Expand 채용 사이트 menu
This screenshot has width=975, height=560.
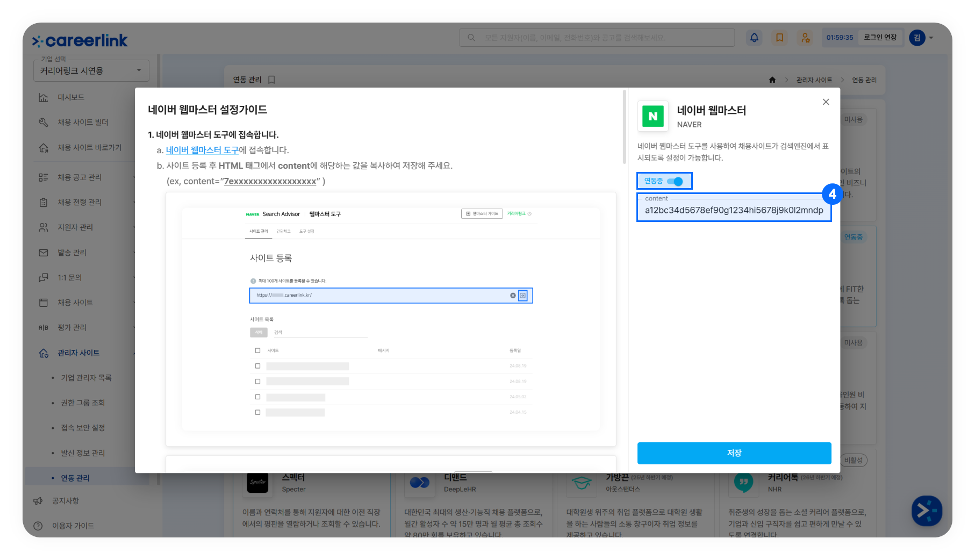75,303
